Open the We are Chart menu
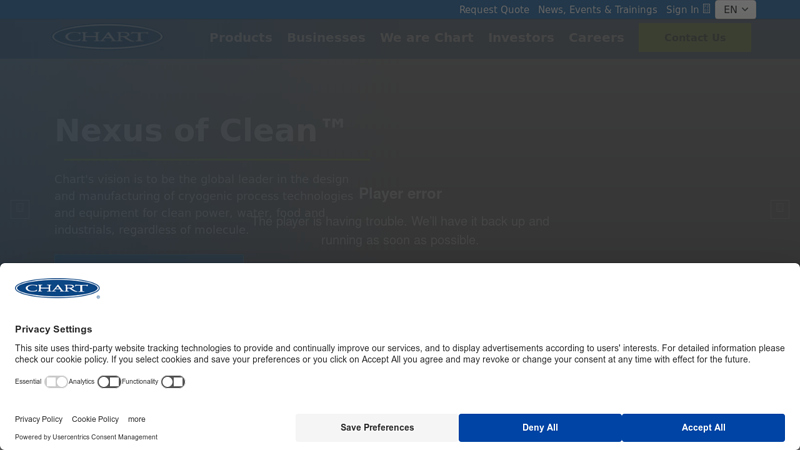This screenshot has height=450, width=800. click(427, 38)
